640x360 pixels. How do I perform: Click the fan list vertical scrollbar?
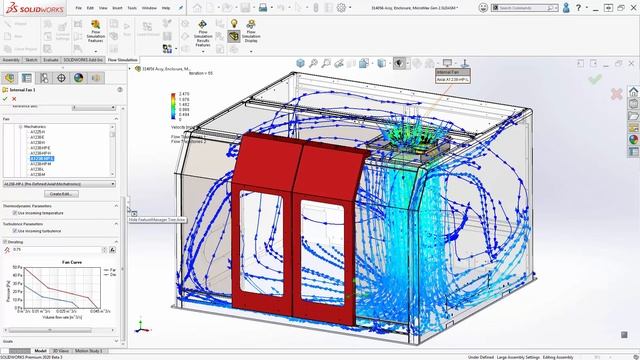[113, 151]
